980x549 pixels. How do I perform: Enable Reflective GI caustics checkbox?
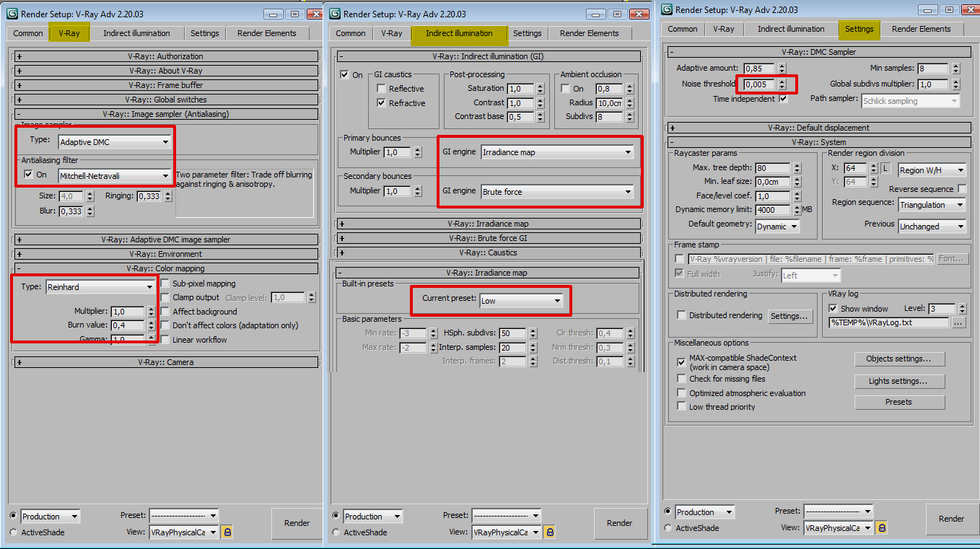(381, 89)
